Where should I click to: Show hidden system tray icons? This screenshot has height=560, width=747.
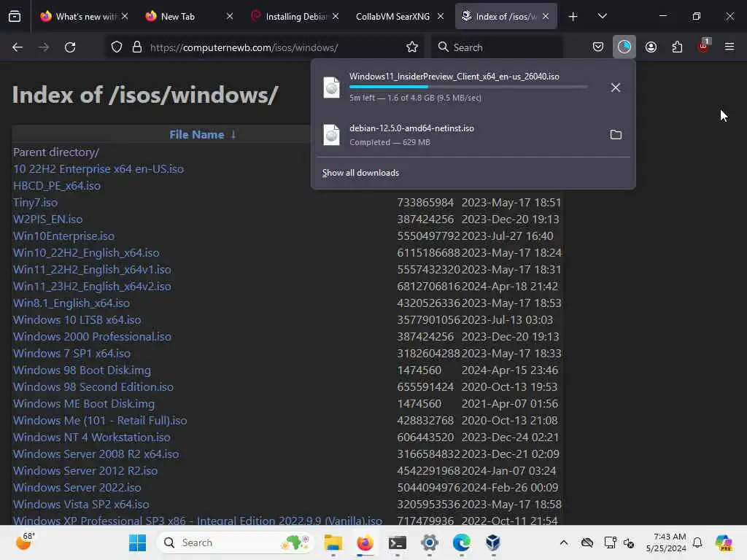point(564,542)
